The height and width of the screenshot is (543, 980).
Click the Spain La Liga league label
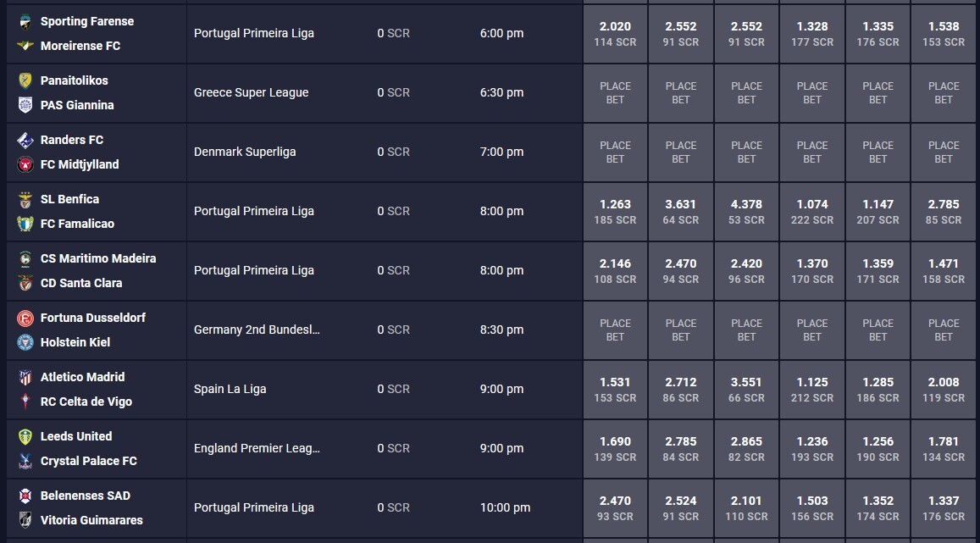click(230, 390)
